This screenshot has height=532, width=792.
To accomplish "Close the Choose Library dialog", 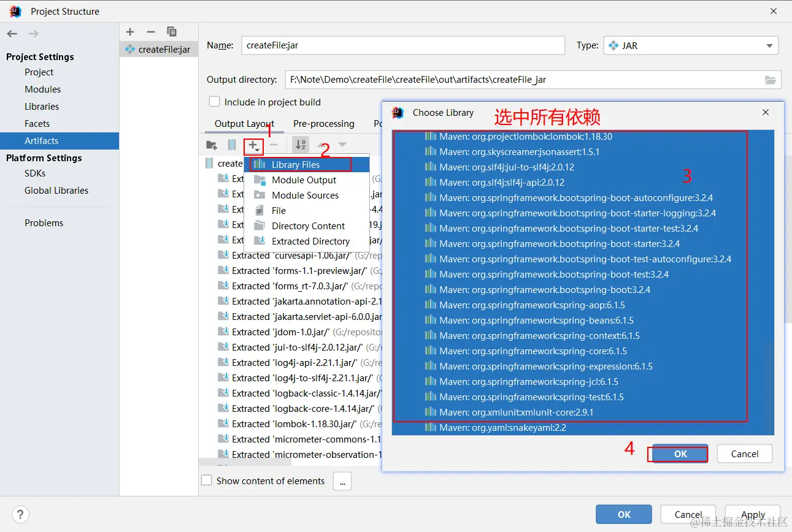I will tap(766, 112).
